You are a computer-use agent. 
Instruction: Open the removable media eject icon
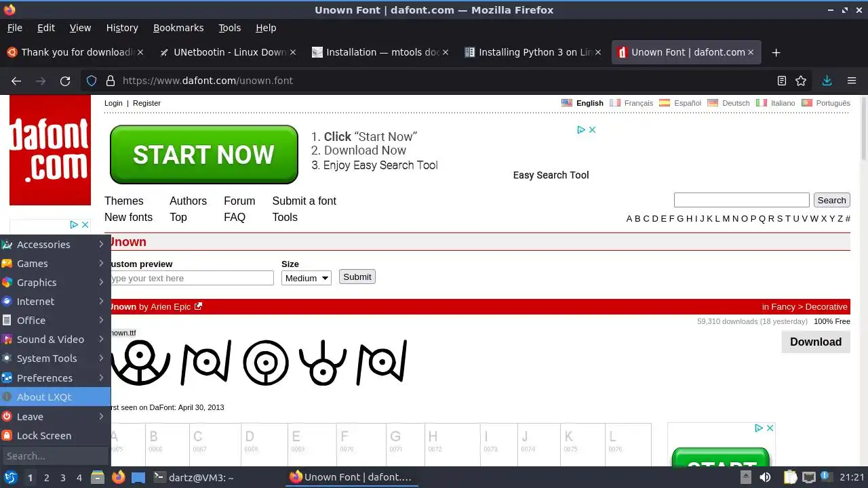pyautogui.click(x=745, y=477)
